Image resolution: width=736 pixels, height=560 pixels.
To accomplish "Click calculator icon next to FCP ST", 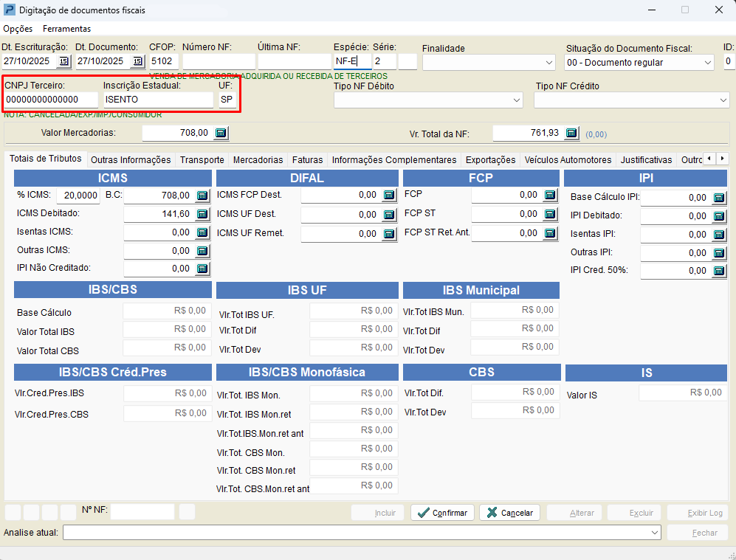I will tap(550, 214).
